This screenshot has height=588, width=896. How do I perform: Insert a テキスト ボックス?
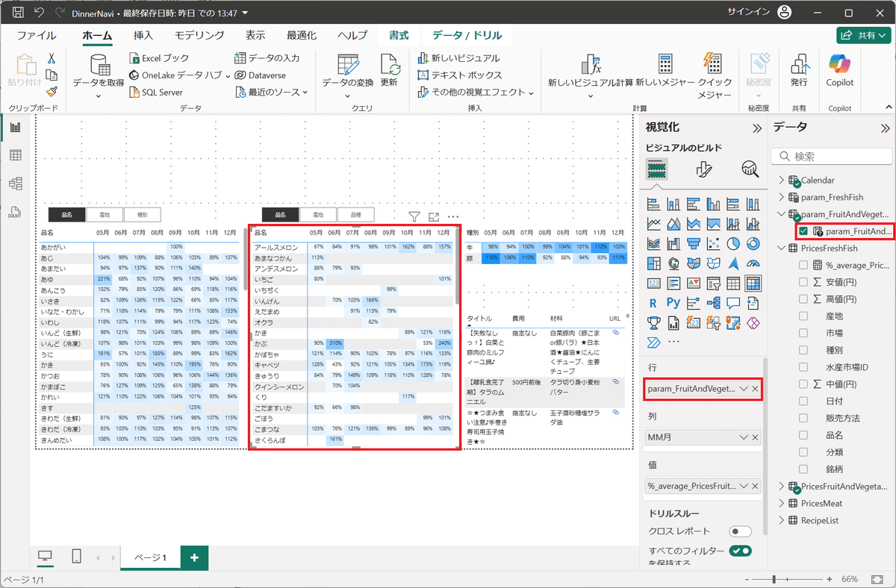click(x=459, y=75)
